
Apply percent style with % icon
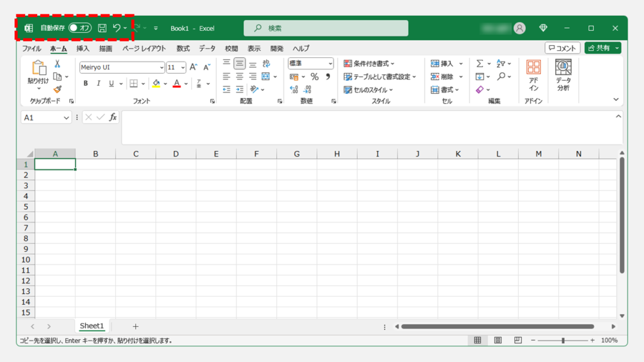[314, 77]
